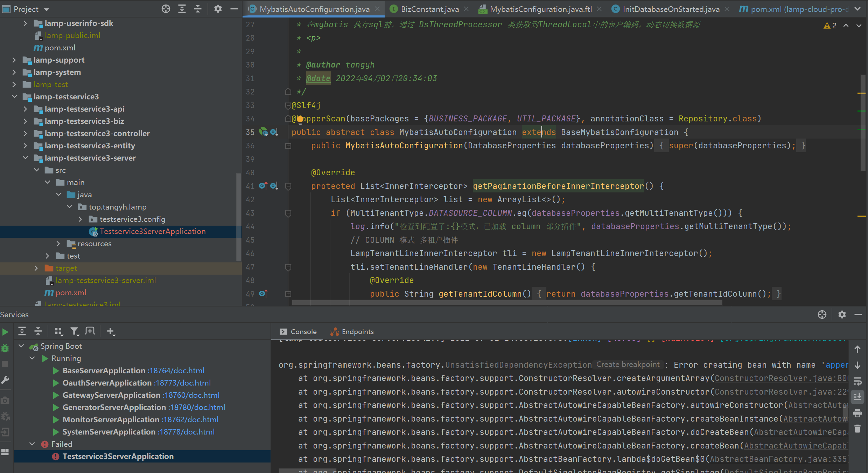Add a new service with the plus icon
The image size is (868, 473).
(111, 331)
